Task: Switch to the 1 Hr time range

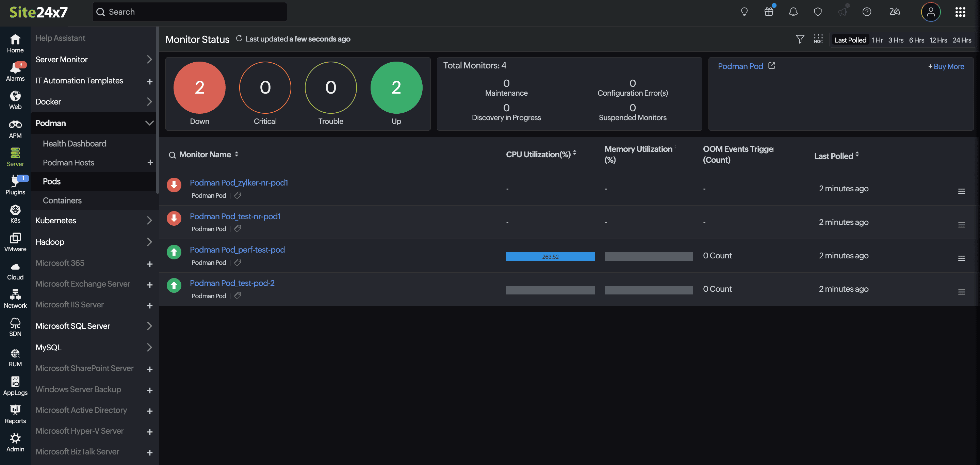Action: [877, 40]
